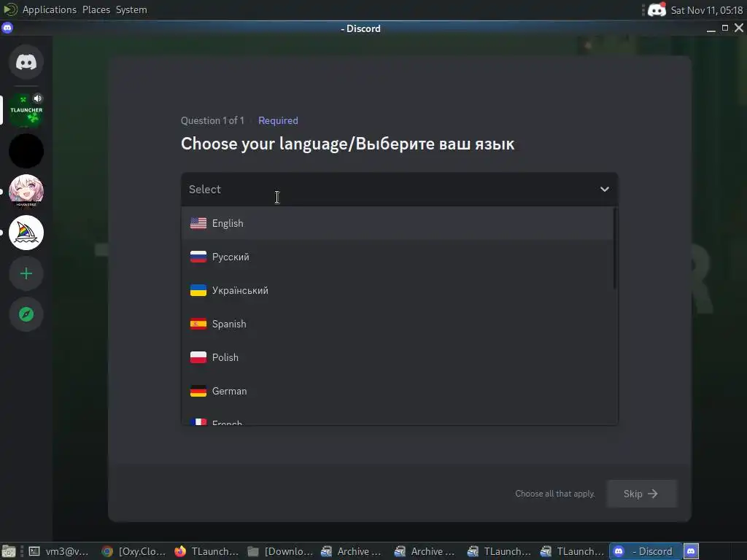Switch to the [Downlo... folder taskbar item
Viewport: 747px width, 560px height.
click(x=280, y=551)
